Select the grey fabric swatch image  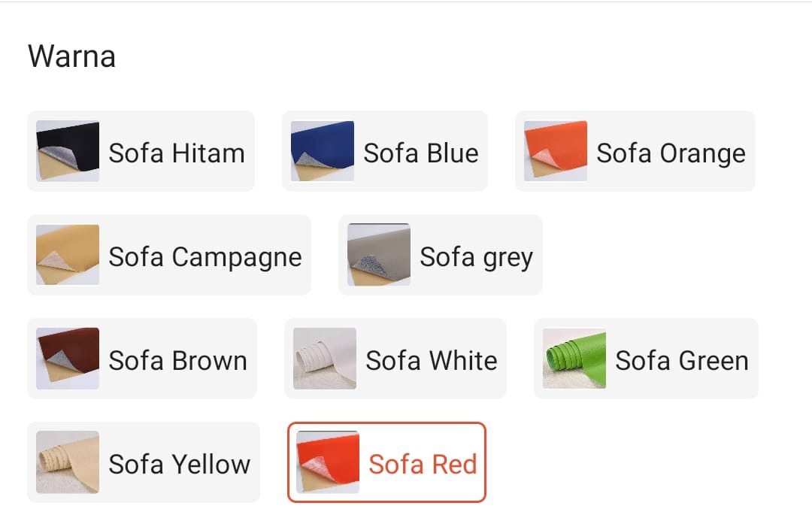379,255
